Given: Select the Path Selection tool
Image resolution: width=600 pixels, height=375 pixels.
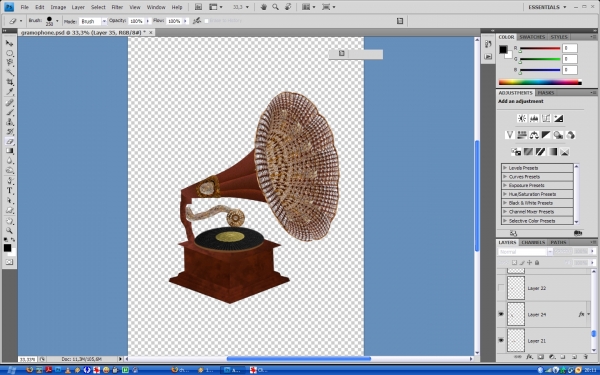Looking at the screenshot, I should 9,201.
